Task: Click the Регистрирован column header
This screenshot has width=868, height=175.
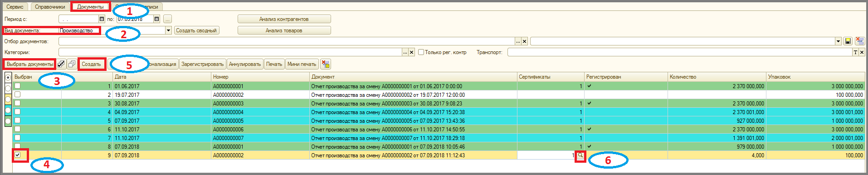Action: point(626,77)
